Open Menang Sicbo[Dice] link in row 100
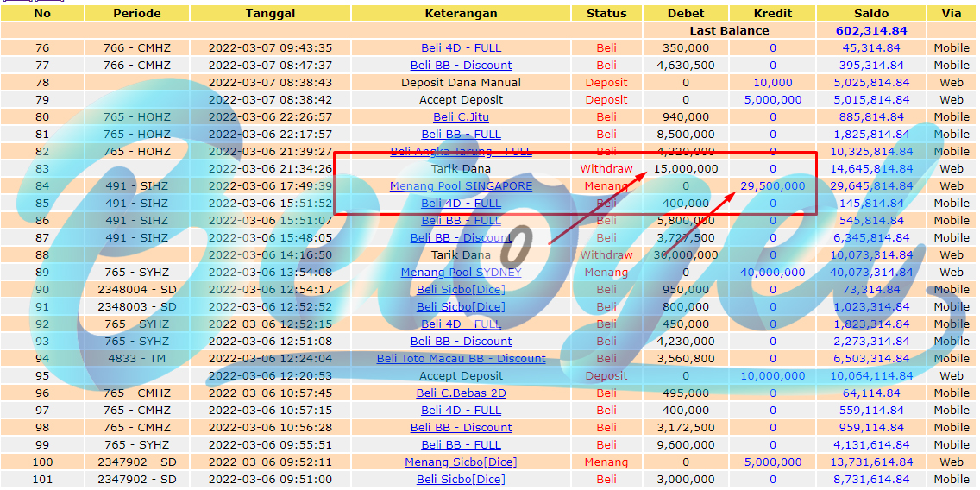980x490 pixels. (461, 462)
